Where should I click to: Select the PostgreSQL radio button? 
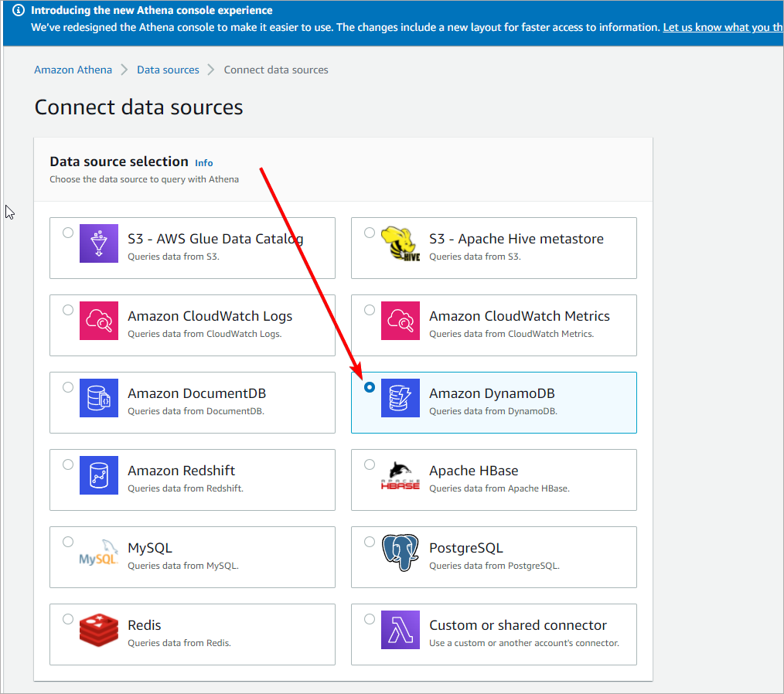click(x=370, y=541)
